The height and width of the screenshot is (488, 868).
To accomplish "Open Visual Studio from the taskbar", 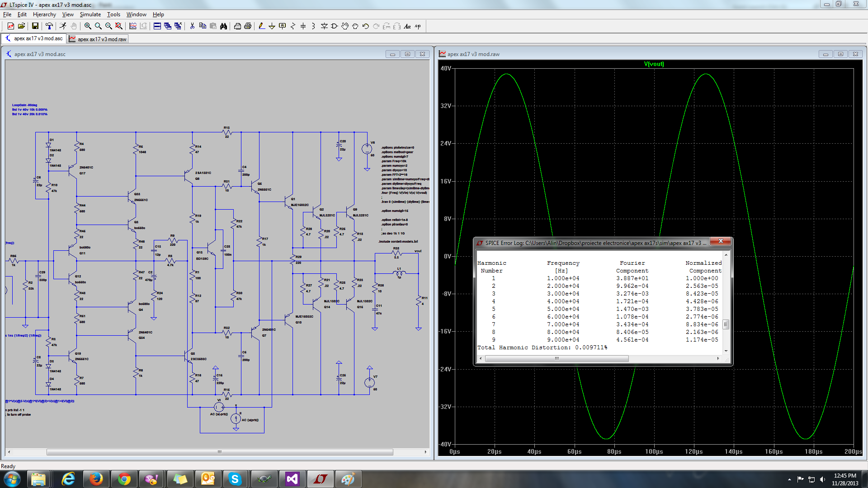I will [292, 479].
